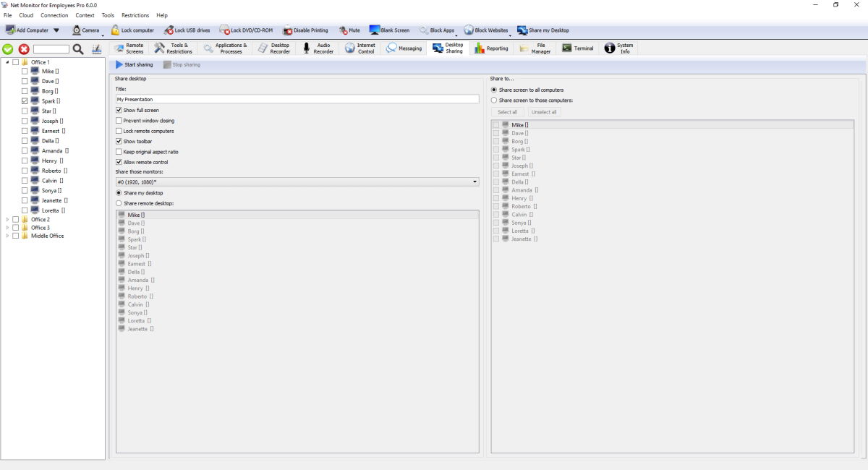Open the Restrictions menu
The width and height of the screenshot is (868, 470).
135,15
